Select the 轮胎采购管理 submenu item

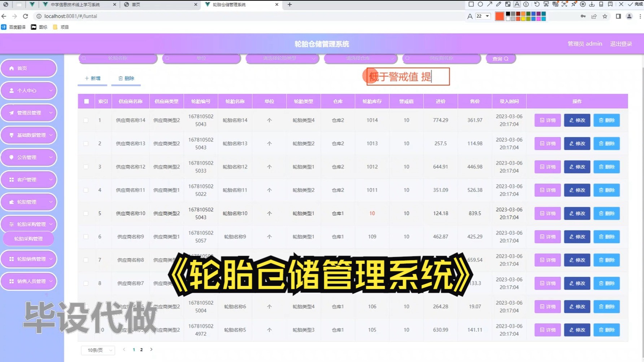click(29, 239)
